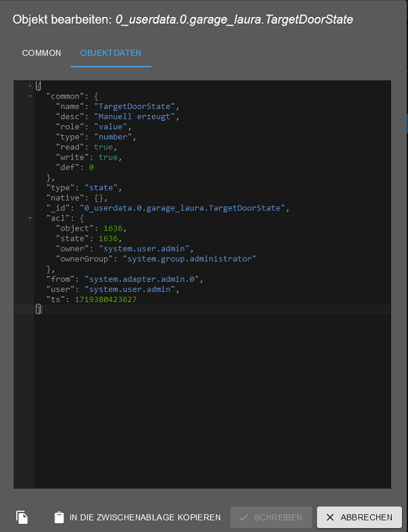This screenshot has width=408, height=532.
Task: Collapse the "acl" block fold arrow
Action: [x=30, y=218]
